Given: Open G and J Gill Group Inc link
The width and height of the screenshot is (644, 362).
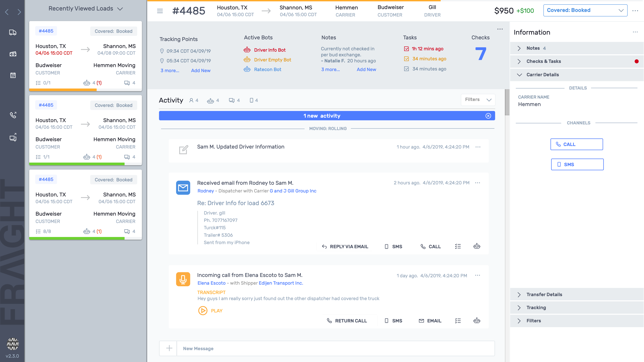Looking at the screenshot, I should click(x=293, y=191).
